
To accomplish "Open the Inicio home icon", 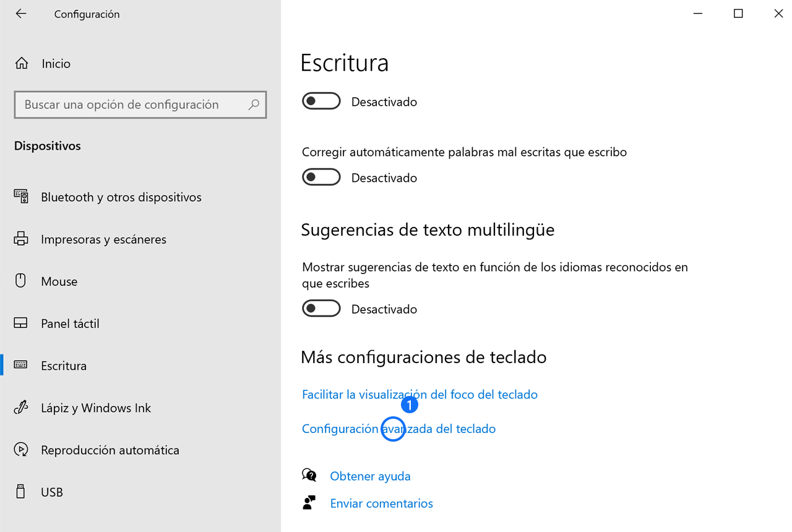I will click(x=21, y=63).
